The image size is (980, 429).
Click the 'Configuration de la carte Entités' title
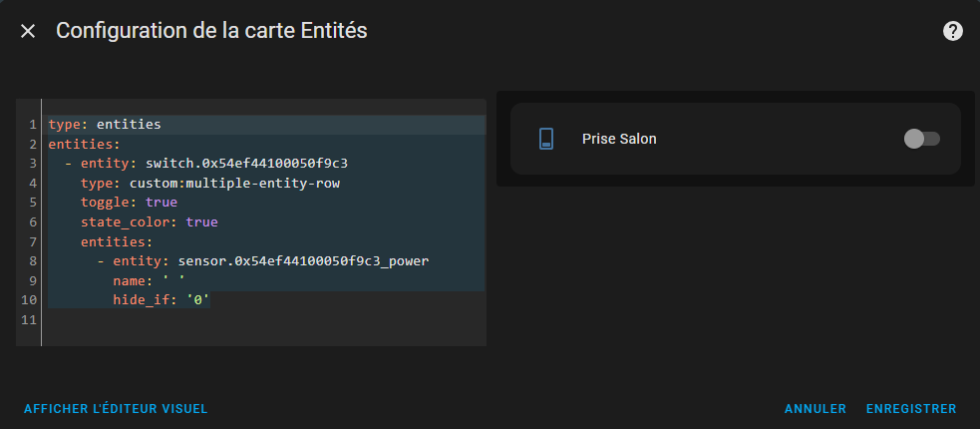[x=211, y=31]
